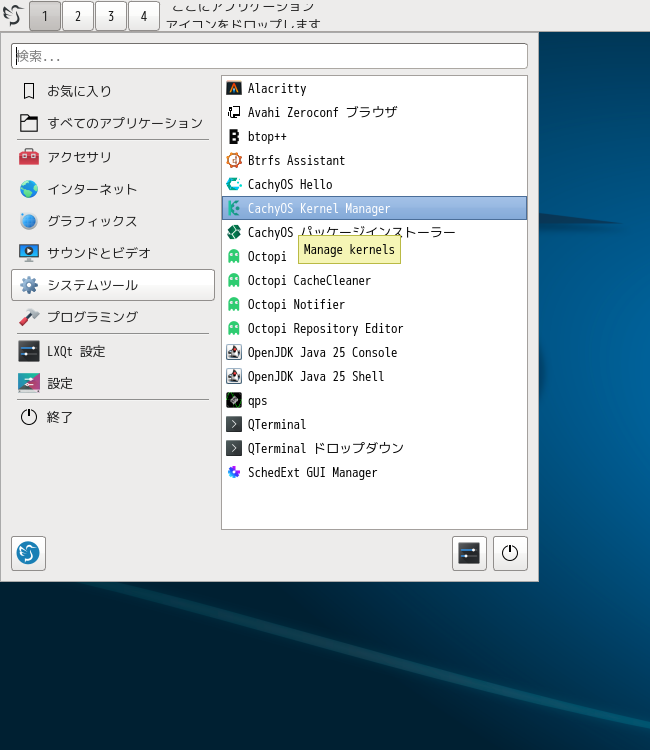
Task: Click the アクセサリ toolbox icon
Action: pyautogui.click(x=29, y=157)
